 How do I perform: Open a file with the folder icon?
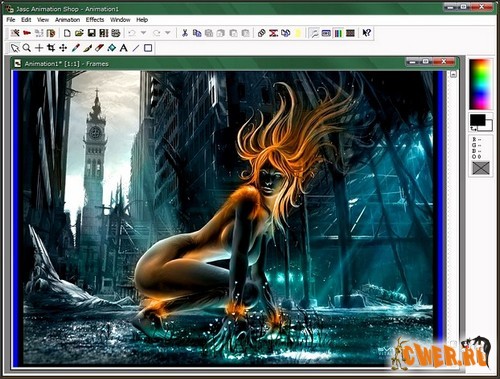(79, 33)
